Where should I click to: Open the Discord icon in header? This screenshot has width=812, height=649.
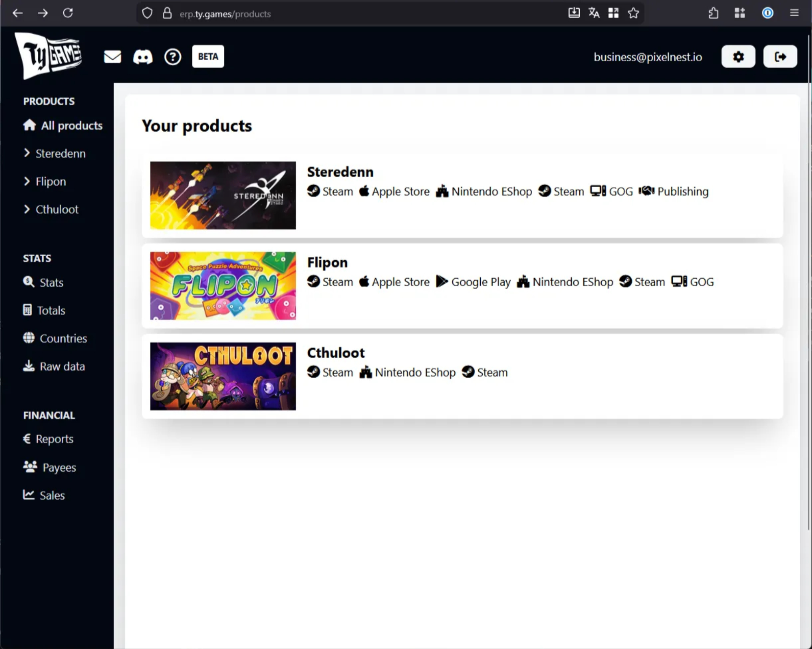point(143,57)
